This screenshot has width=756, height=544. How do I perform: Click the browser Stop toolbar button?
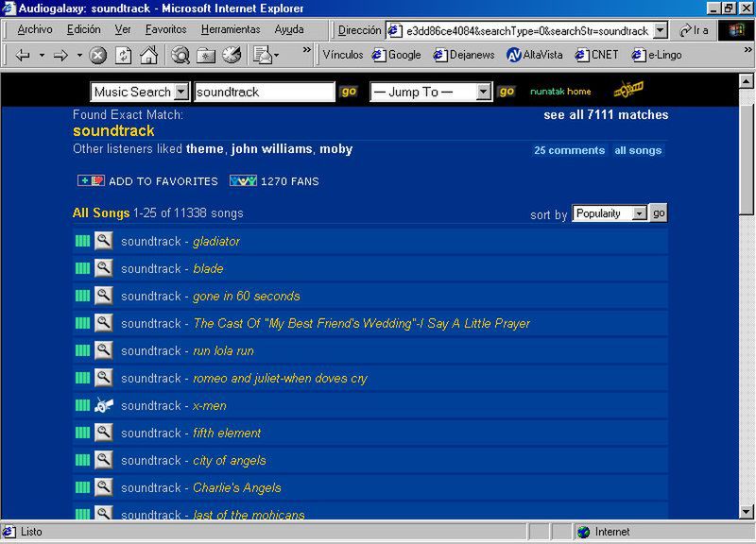[98, 56]
